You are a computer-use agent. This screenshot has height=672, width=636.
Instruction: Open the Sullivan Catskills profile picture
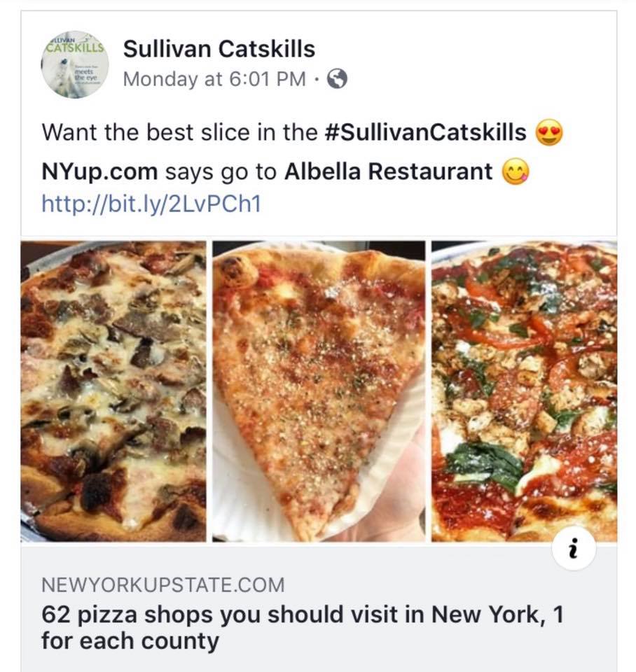75,65
